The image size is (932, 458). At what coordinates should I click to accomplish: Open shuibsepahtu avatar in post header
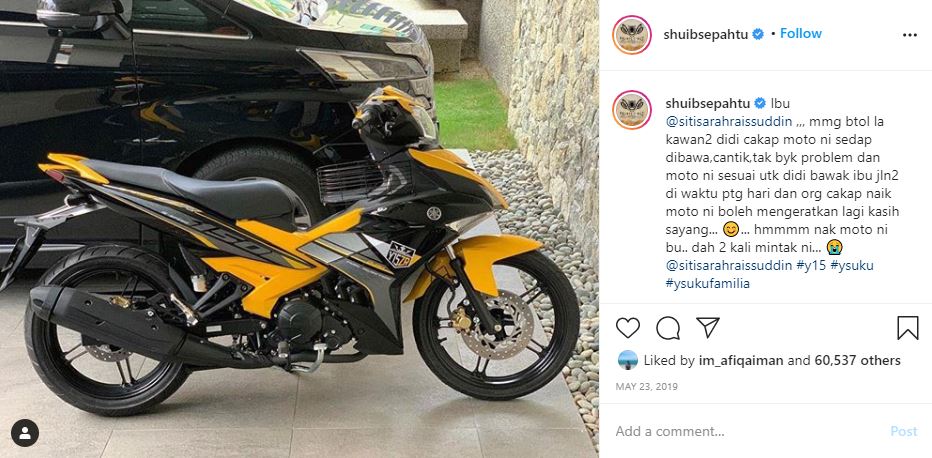tap(632, 35)
